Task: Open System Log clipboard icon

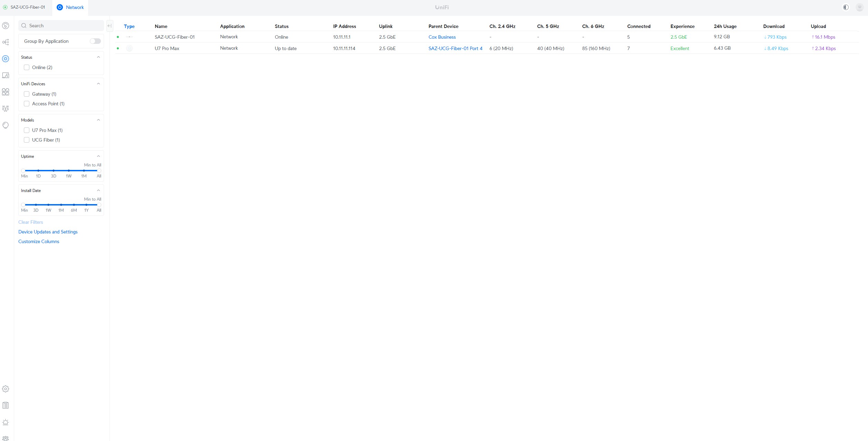Action: pos(6,405)
